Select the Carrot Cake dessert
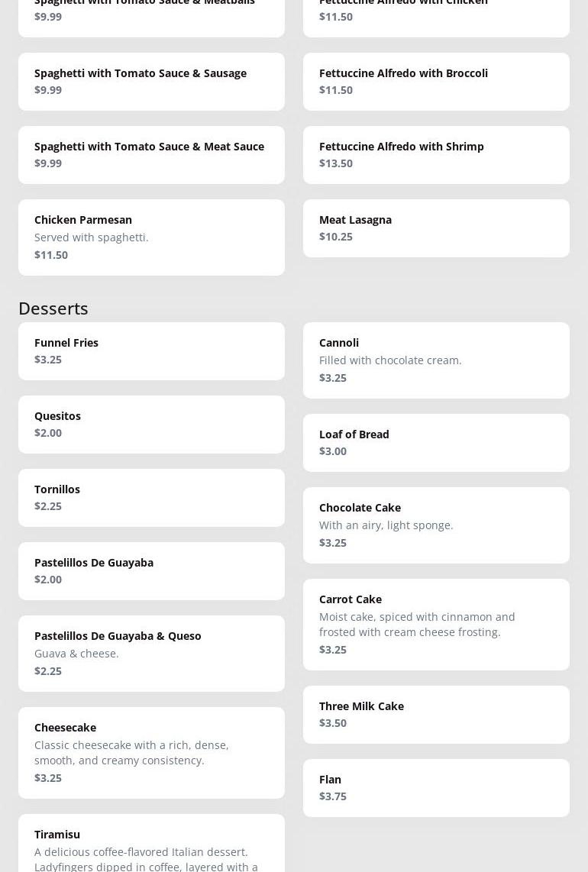This screenshot has width=588, height=872. coord(436,625)
